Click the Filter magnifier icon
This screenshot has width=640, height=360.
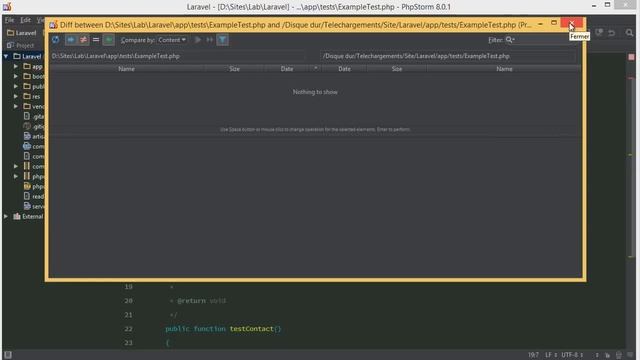pos(510,40)
